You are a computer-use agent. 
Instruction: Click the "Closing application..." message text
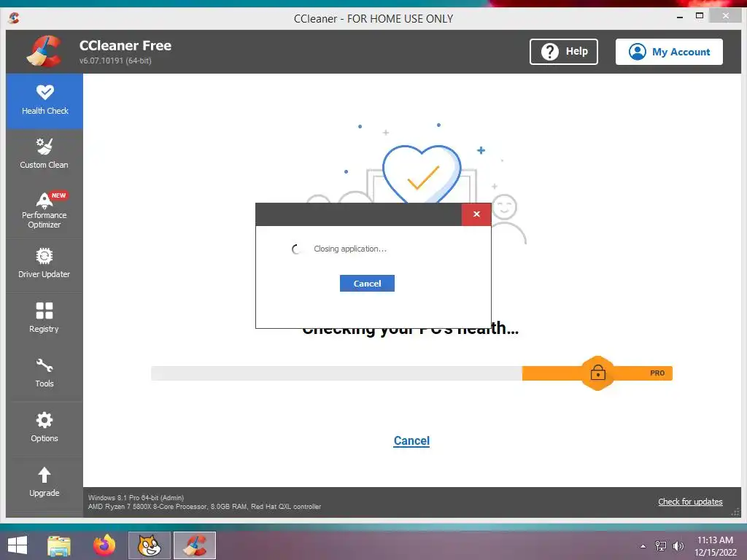click(350, 249)
